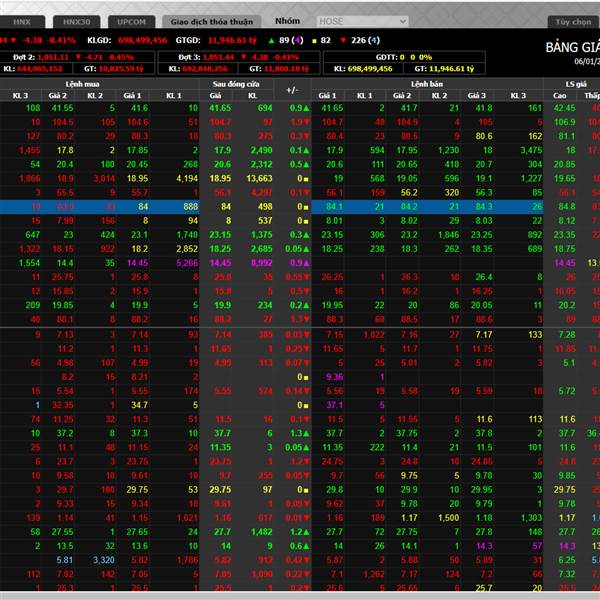This screenshot has width=600, height=600.
Task: Click the volume cell 4,194
Action: point(187,179)
